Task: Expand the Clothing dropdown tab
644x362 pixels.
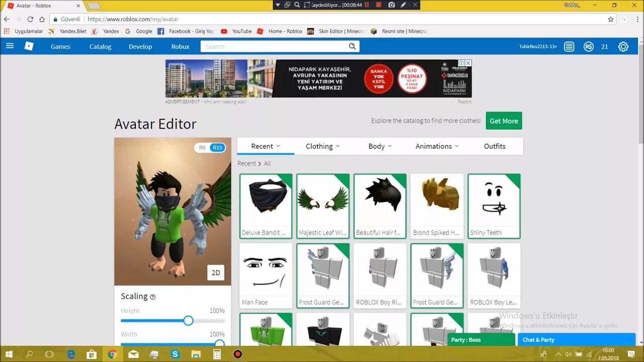Action: tap(323, 146)
